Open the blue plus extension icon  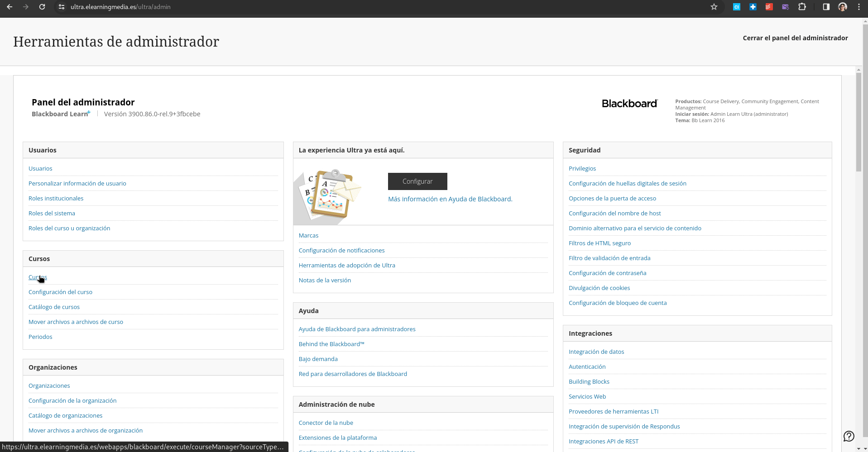(x=753, y=7)
